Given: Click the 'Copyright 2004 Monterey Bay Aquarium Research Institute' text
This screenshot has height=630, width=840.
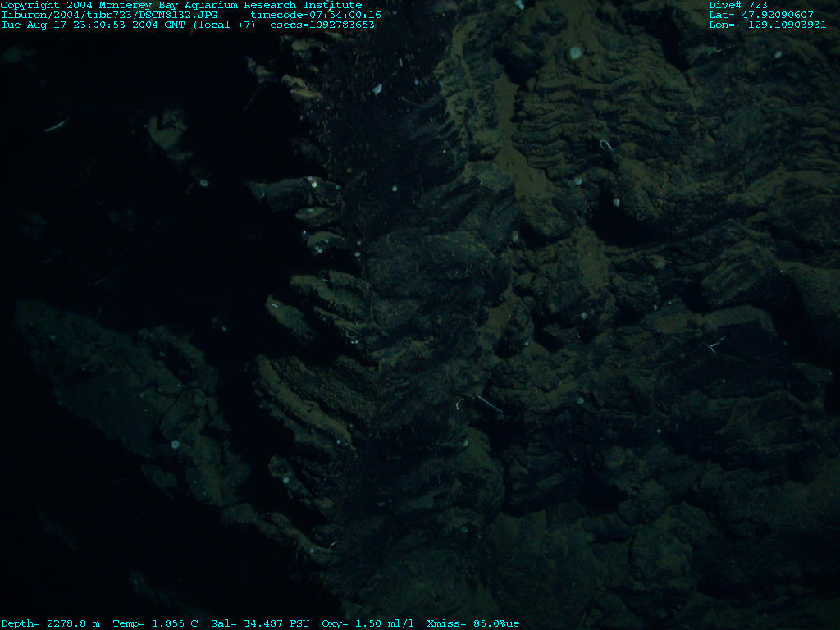Looking at the screenshot, I should point(181,5).
